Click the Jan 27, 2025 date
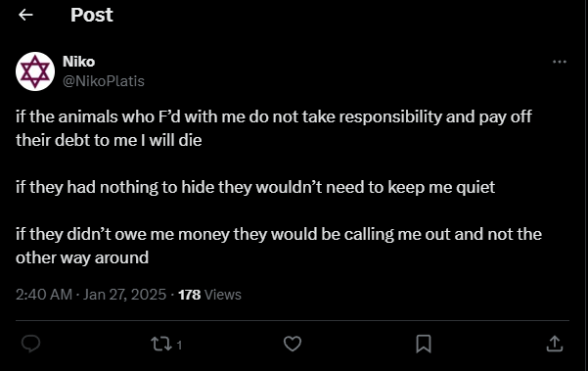Screen dimensions: 588x371 (x=124, y=295)
